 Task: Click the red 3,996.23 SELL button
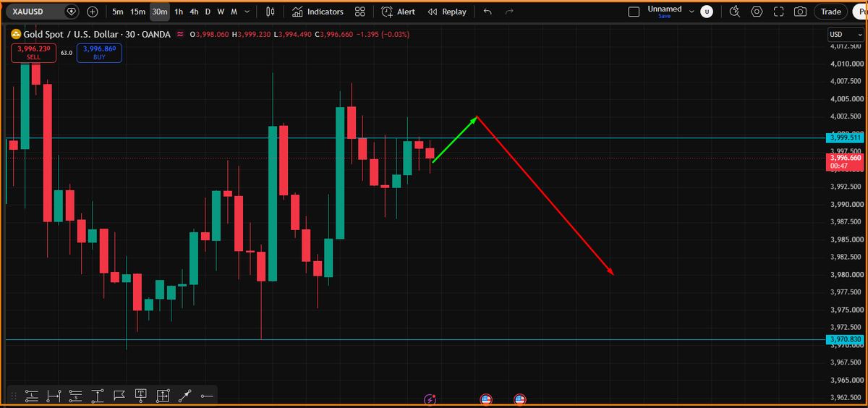[x=33, y=52]
